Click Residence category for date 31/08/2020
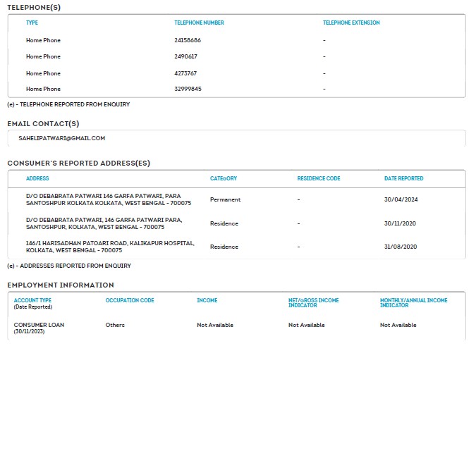Viewport: 476px width, 451px height. 224,247
